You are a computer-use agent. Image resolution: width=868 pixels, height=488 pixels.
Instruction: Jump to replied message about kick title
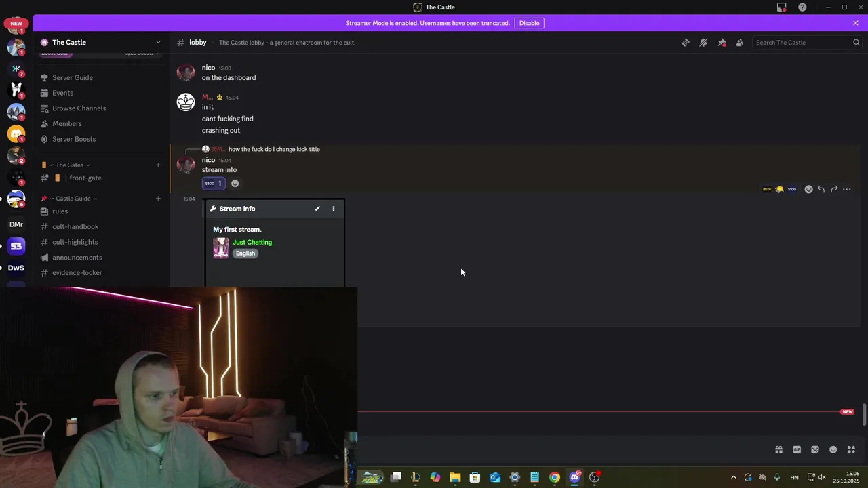click(x=274, y=149)
